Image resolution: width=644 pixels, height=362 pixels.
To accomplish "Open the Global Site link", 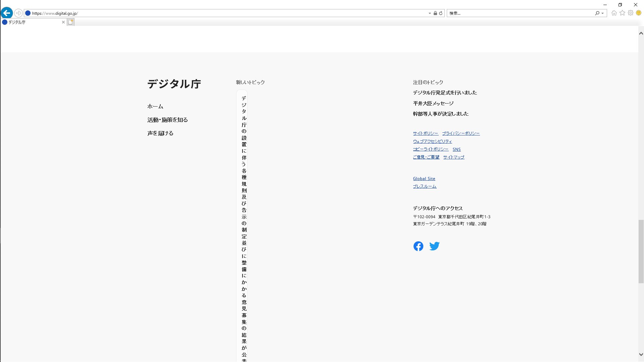I will 424,179.
